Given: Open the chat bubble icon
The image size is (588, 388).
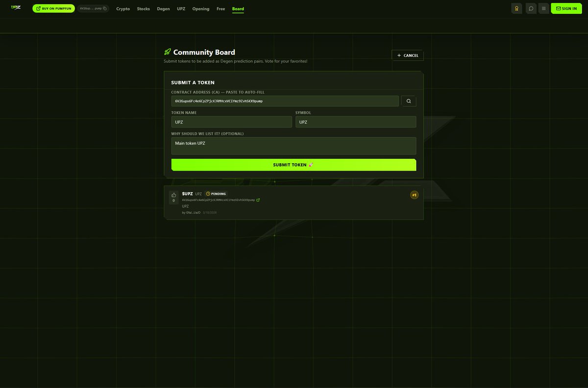Looking at the screenshot, I should (x=531, y=8).
